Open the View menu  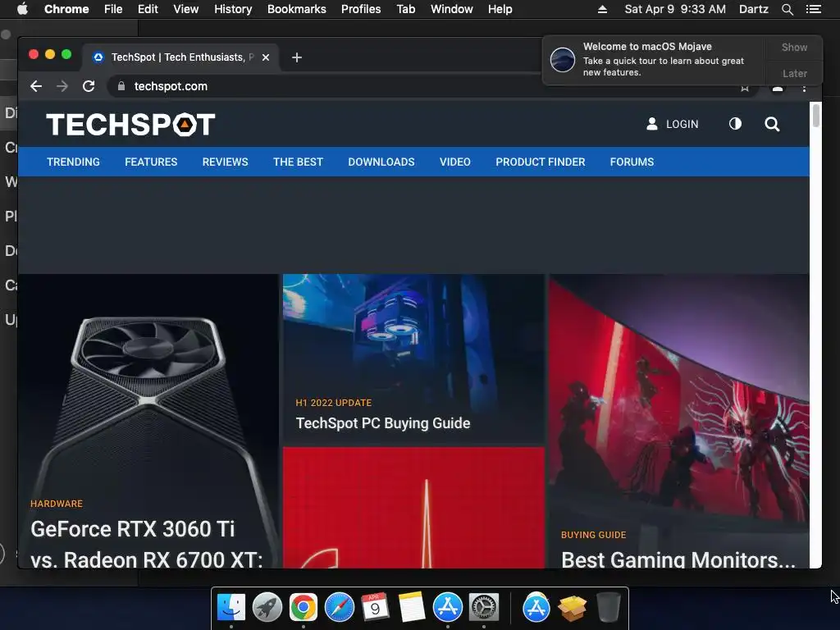point(186,9)
